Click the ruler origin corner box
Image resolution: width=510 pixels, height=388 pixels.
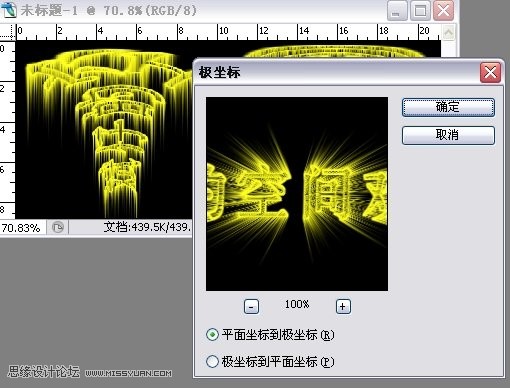tap(8, 32)
